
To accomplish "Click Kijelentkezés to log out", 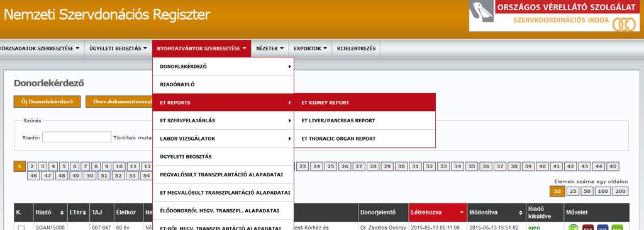I will pos(356,49).
